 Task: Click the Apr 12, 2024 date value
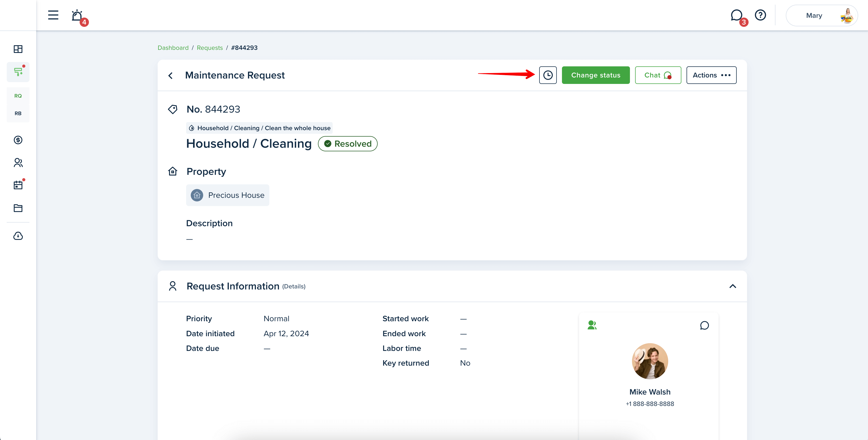[x=286, y=334]
